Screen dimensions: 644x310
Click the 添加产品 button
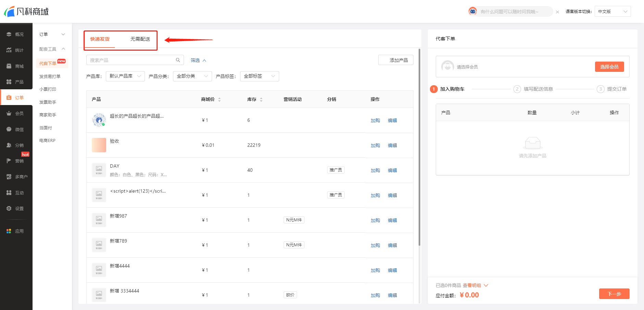pos(396,60)
